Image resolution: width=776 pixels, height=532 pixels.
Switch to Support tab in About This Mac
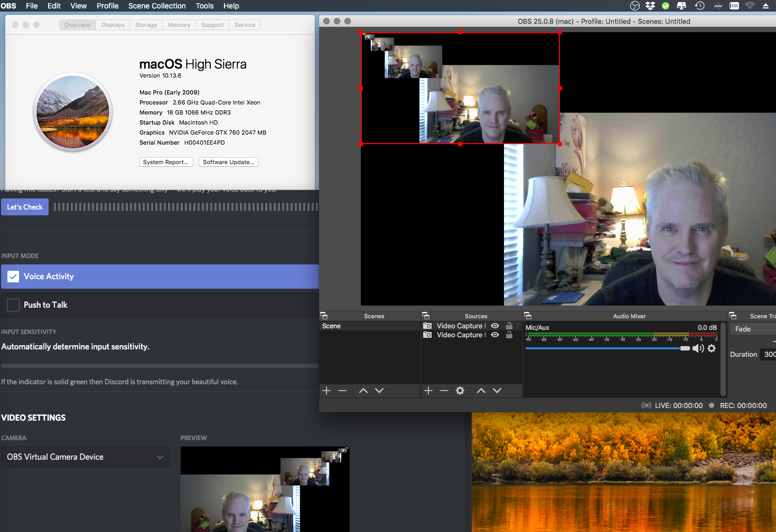pyautogui.click(x=212, y=25)
